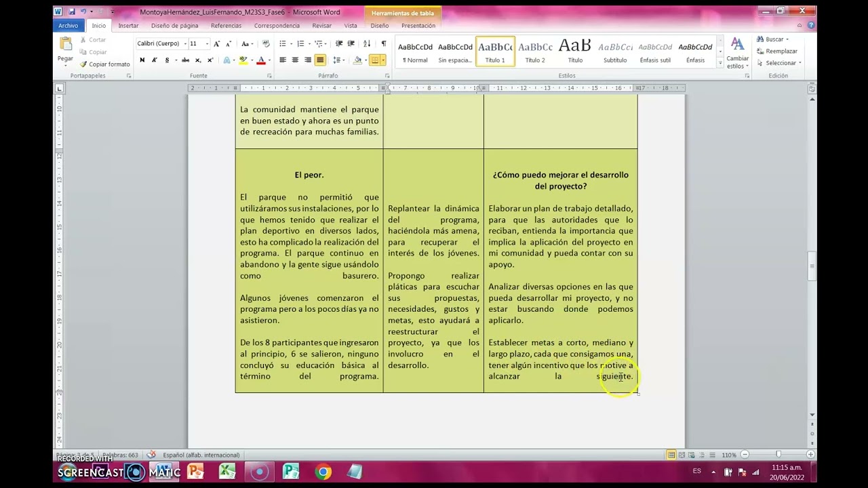Open the numbering list dropdown arrow
The height and width of the screenshot is (488, 868).
pos(309,43)
